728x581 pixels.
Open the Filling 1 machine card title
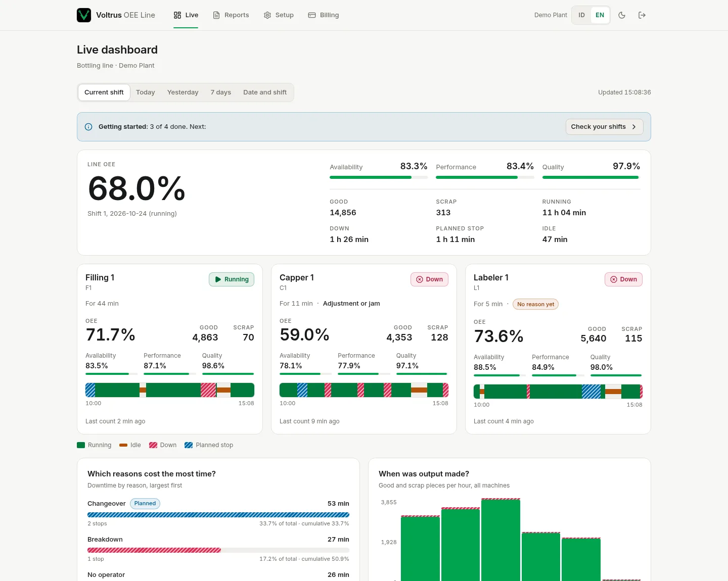pos(100,277)
